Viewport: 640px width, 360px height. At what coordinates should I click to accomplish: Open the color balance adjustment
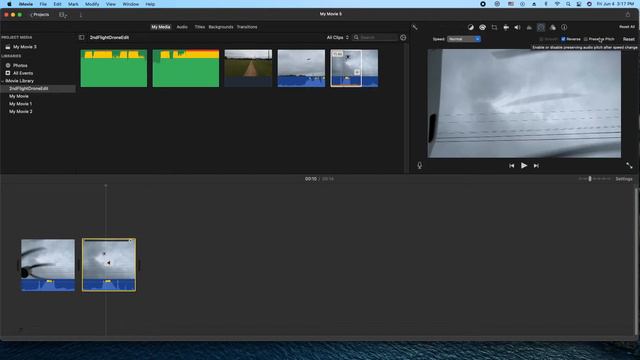(471, 27)
